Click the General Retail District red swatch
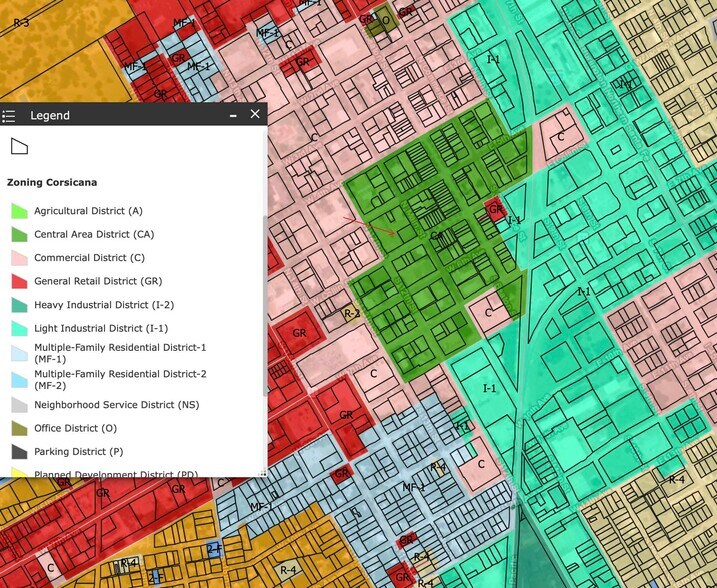This screenshot has width=717, height=588. [x=19, y=282]
